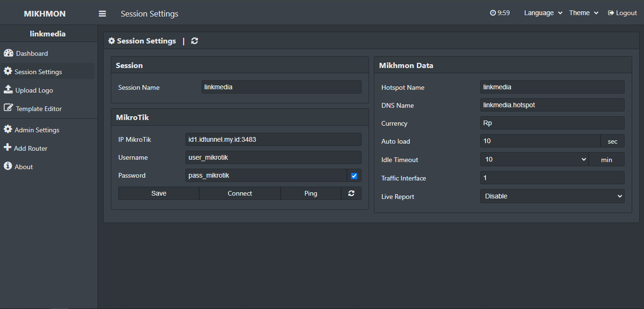Focus the IP MikroTik input field
Image resolution: width=644 pixels, height=309 pixels.
273,139
